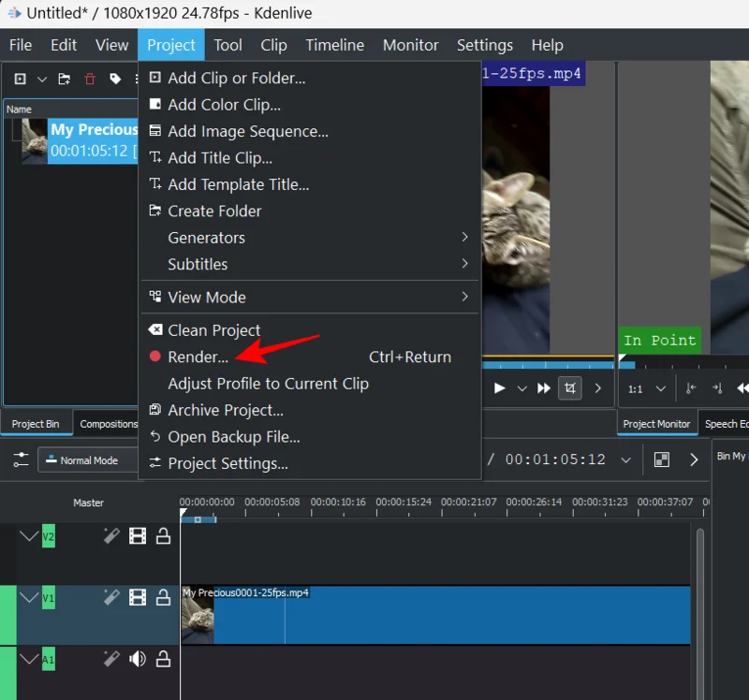Viewport: 749px width, 700px height.
Task: Expand more clip monitor tools arrow
Action: [x=597, y=388]
